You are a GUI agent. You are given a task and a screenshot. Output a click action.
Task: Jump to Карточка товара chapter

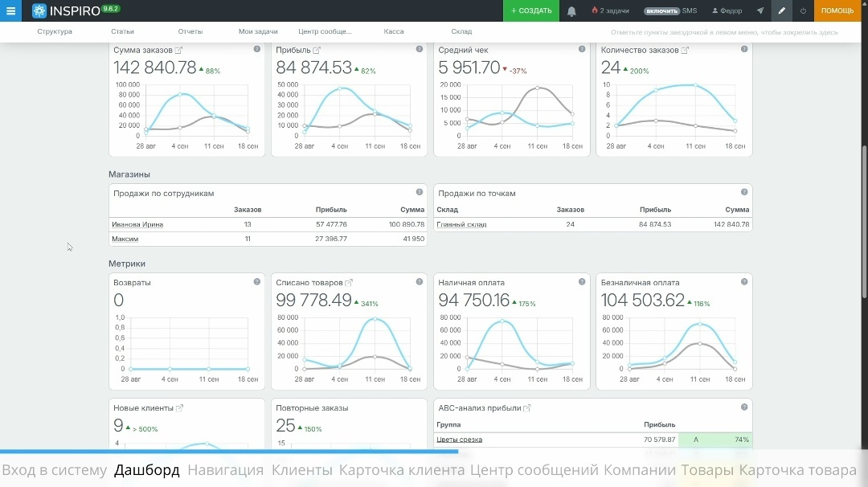798,470
